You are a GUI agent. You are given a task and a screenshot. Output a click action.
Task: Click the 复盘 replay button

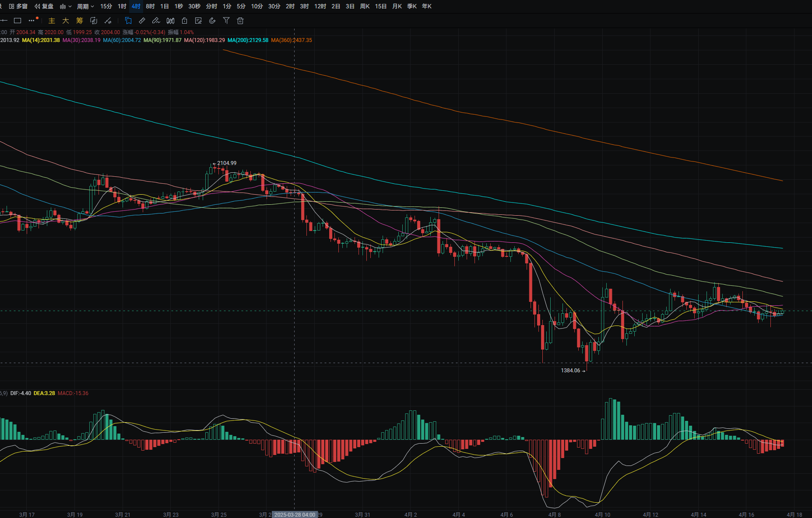click(x=44, y=6)
